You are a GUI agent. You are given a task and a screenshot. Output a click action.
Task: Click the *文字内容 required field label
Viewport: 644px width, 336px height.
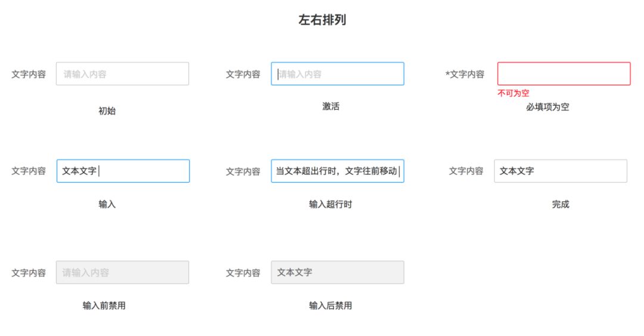(x=465, y=75)
